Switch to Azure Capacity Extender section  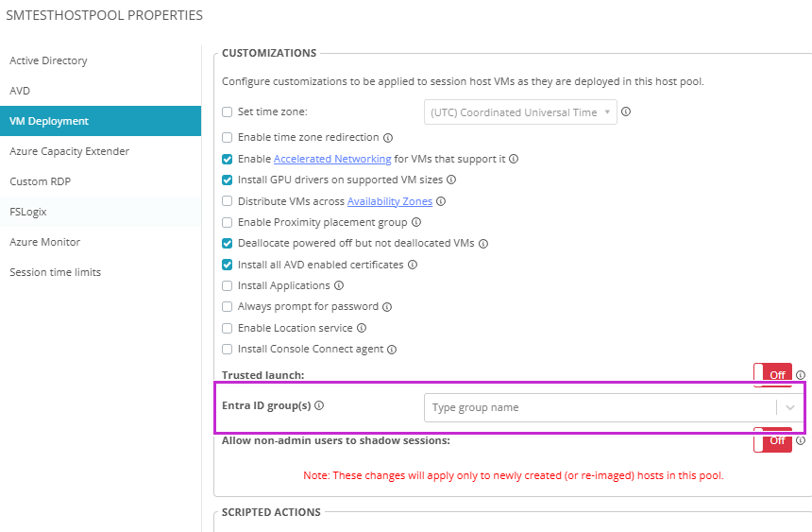click(x=69, y=151)
